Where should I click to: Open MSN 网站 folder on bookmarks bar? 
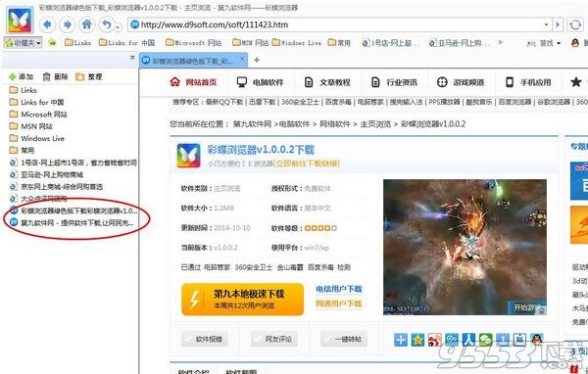pos(250,43)
